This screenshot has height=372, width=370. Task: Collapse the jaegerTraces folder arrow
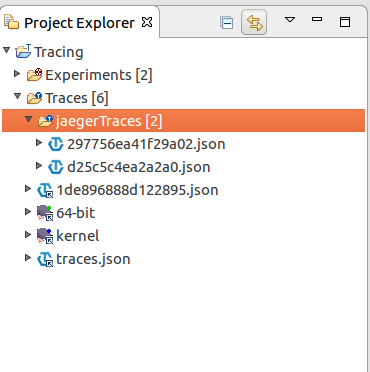coord(29,119)
